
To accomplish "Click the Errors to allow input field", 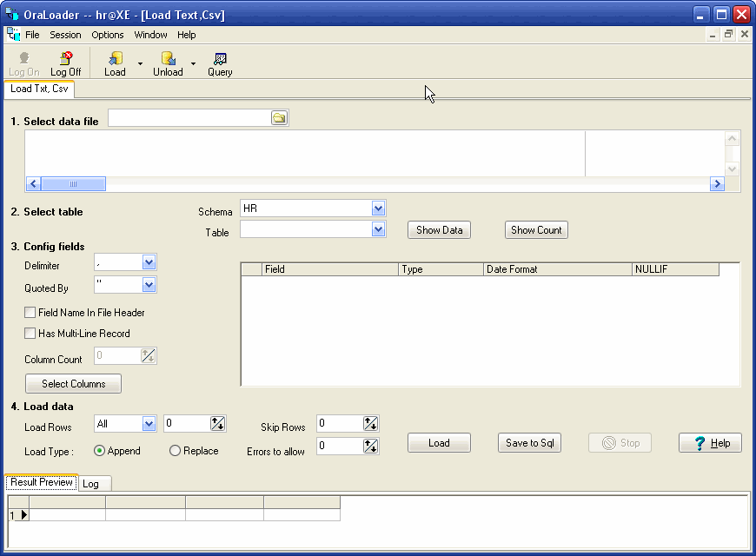I will pos(340,446).
